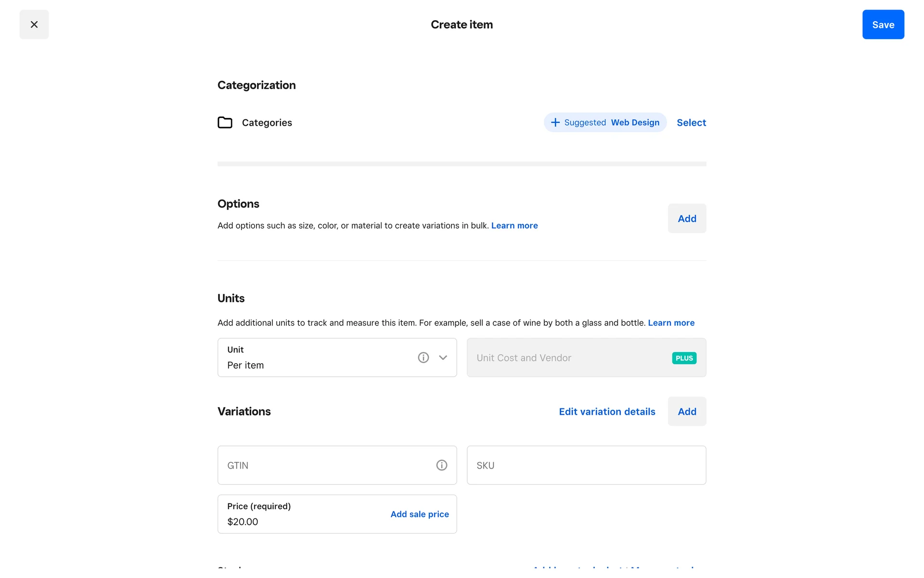Image resolution: width=924 pixels, height=578 pixels.
Task: Save the new item
Action: (x=883, y=25)
